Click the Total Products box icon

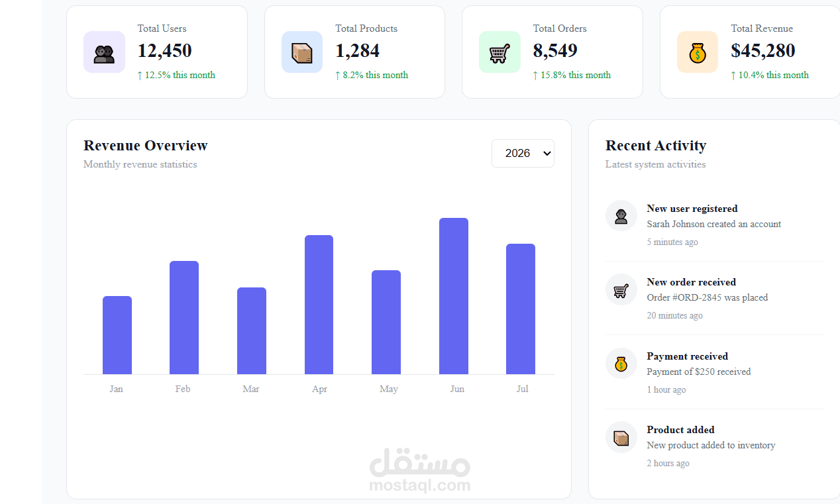302,52
